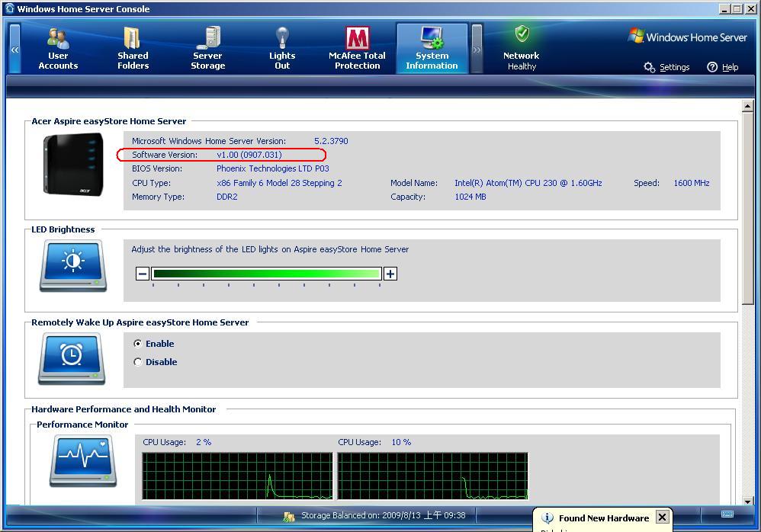Click the LED Brightness drive icon

(x=71, y=267)
